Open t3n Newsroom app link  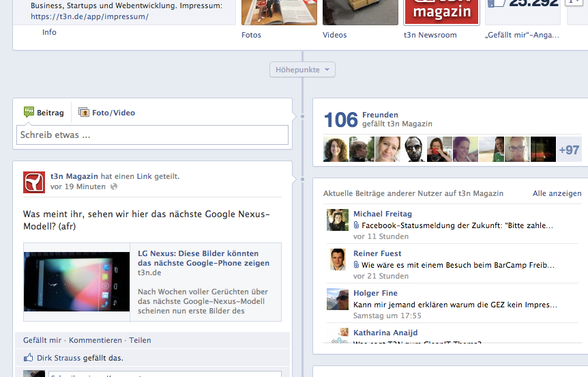click(430, 35)
